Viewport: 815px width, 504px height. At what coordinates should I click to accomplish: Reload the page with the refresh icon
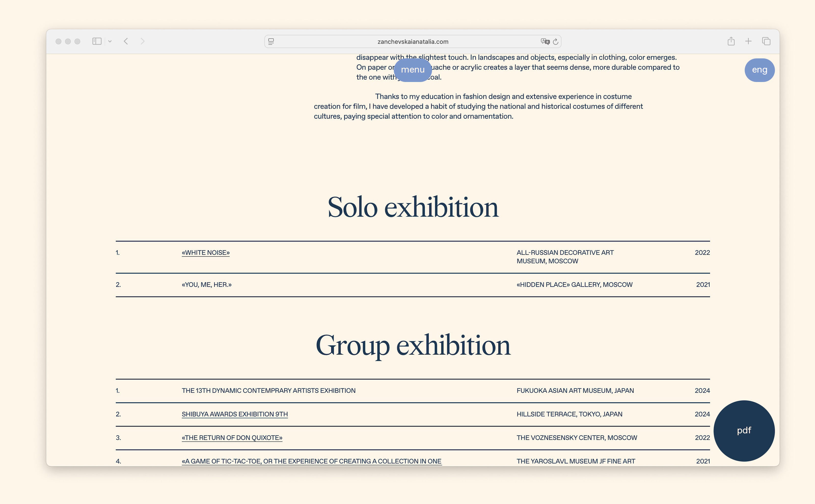(x=555, y=42)
